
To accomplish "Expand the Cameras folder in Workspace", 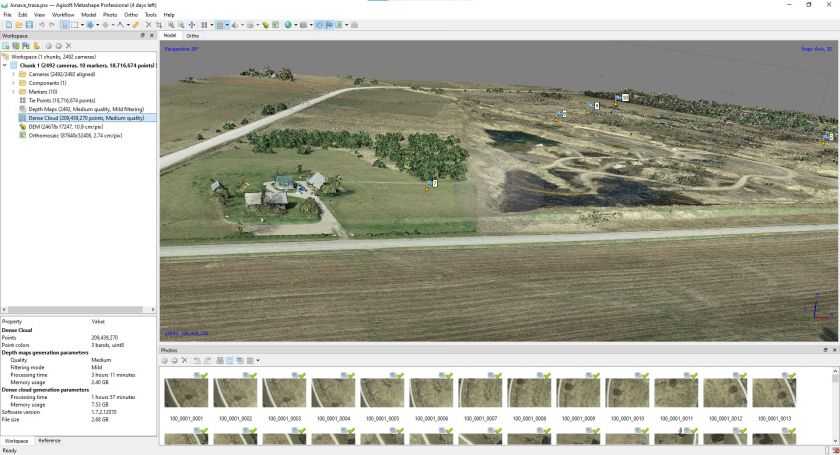I will click(x=13, y=74).
